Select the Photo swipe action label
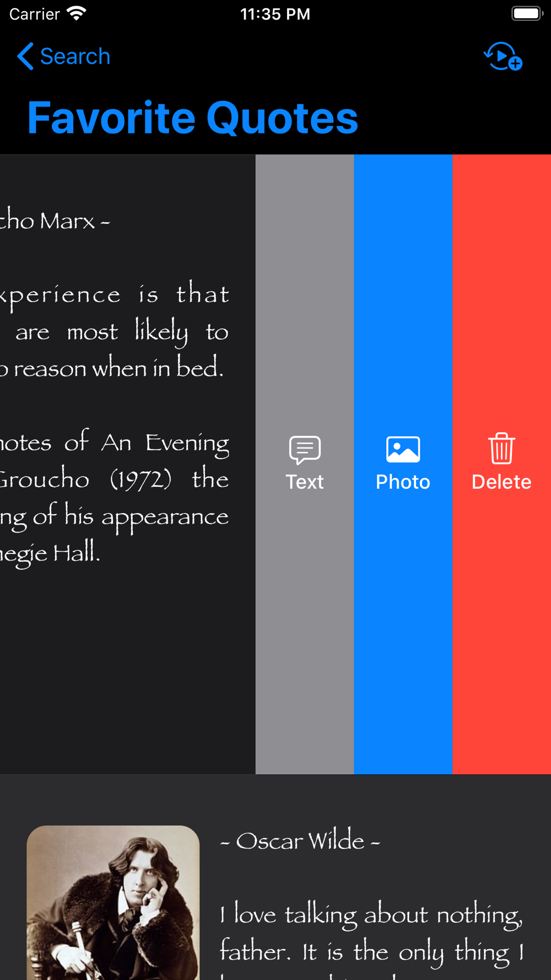 click(x=403, y=482)
